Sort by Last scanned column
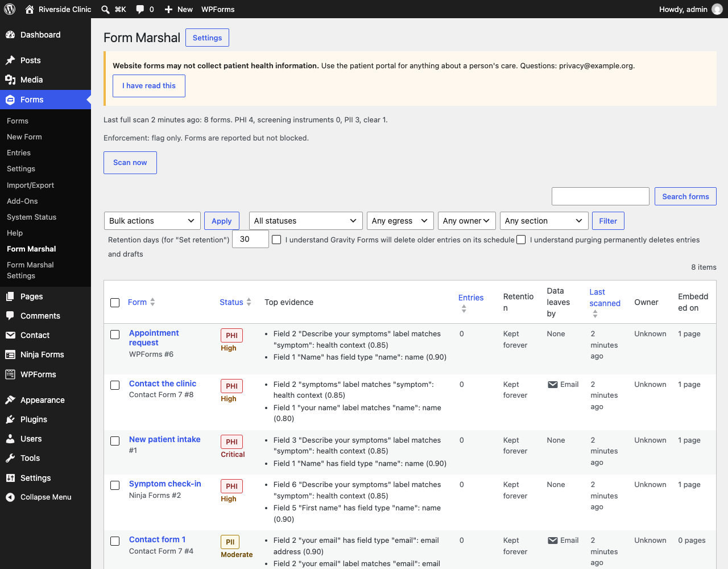The width and height of the screenshot is (728, 569). coord(605,302)
